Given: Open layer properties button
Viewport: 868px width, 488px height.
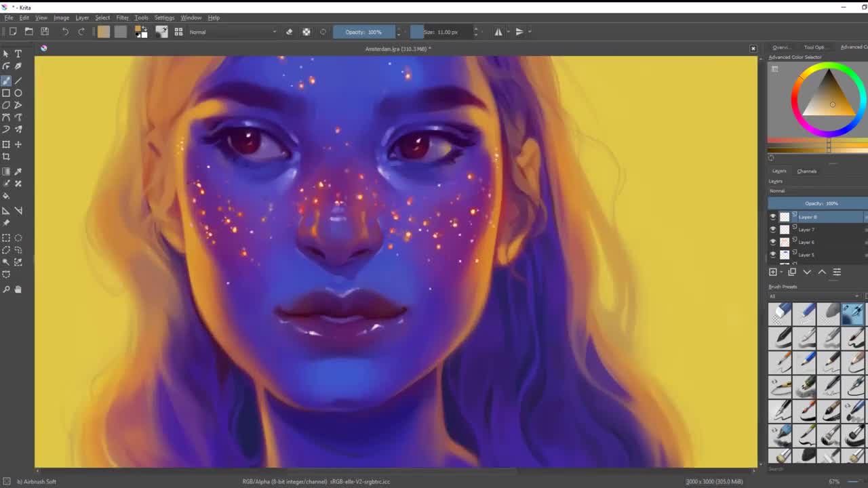Looking at the screenshot, I should tap(837, 272).
